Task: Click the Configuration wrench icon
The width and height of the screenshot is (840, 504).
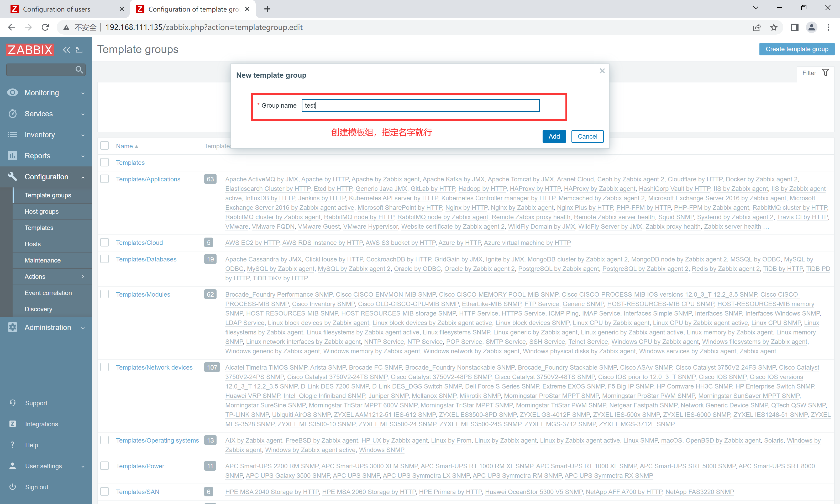Action: (x=13, y=176)
